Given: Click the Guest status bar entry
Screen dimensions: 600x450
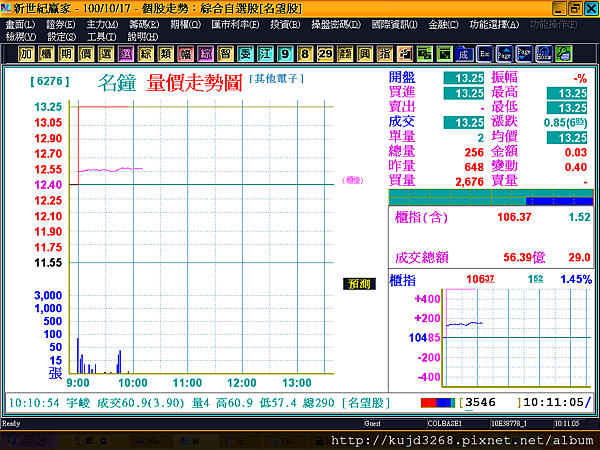Looking at the screenshot, I should pyautogui.click(x=372, y=423).
